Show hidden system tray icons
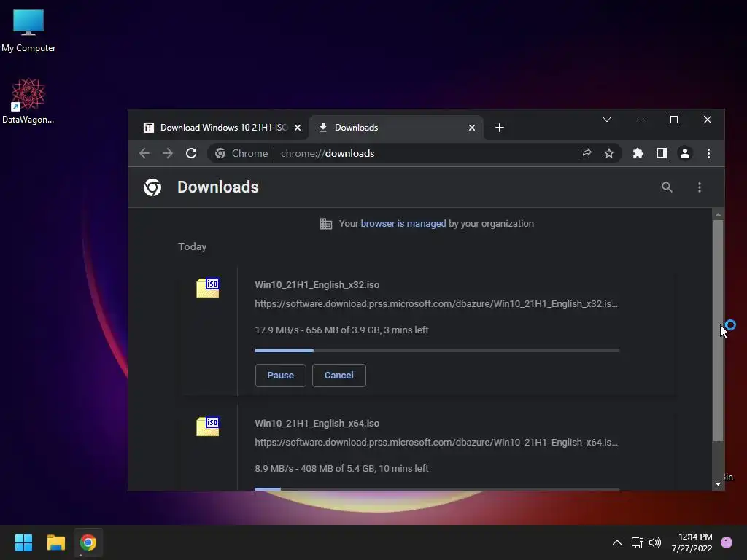Image resolution: width=747 pixels, height=560 pixels. tap(617, 542)
